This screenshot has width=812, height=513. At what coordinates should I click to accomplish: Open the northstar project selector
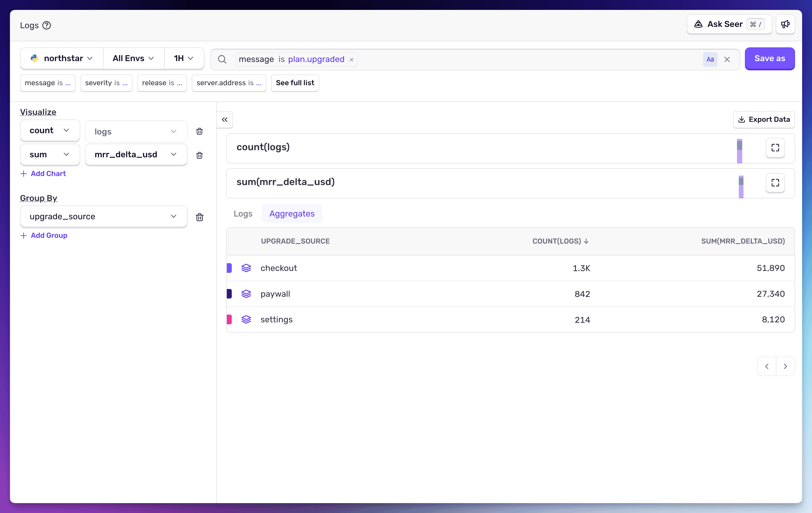point(62,58)
